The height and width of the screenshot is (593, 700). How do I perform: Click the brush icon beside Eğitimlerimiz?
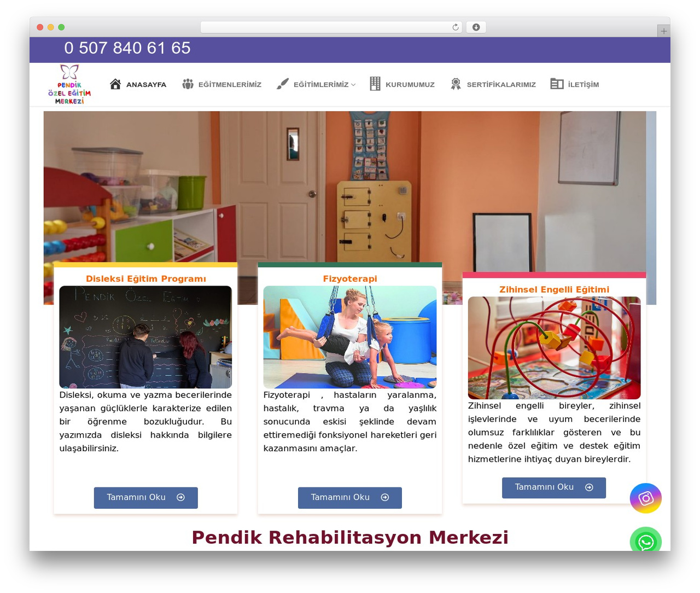[283, 84]
